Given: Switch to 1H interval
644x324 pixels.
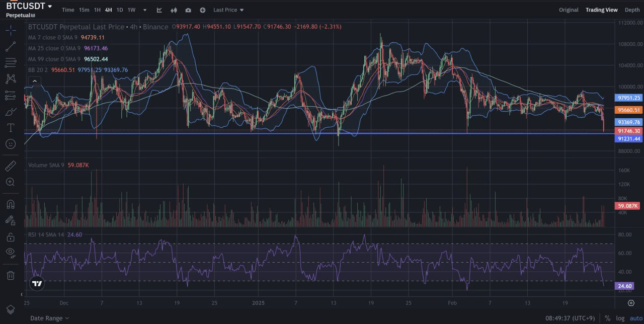Looking at the screenshot, I should [x=97, y=10].
